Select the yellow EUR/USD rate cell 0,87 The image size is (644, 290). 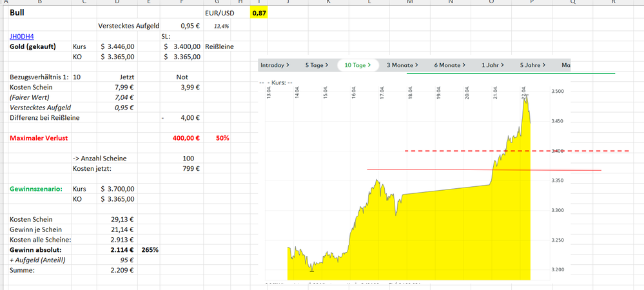[259, 13]
